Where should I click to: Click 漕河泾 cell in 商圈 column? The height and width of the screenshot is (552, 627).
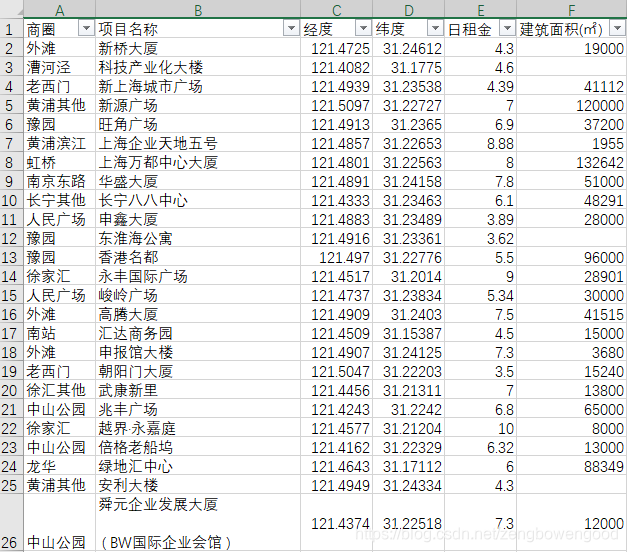tap(60, 67)
